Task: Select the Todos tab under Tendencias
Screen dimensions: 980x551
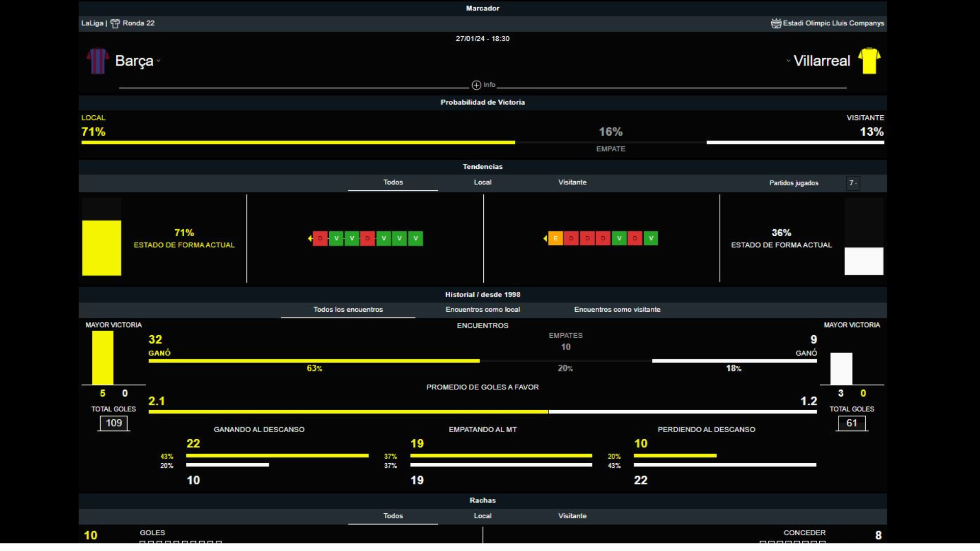Action: 393,183
